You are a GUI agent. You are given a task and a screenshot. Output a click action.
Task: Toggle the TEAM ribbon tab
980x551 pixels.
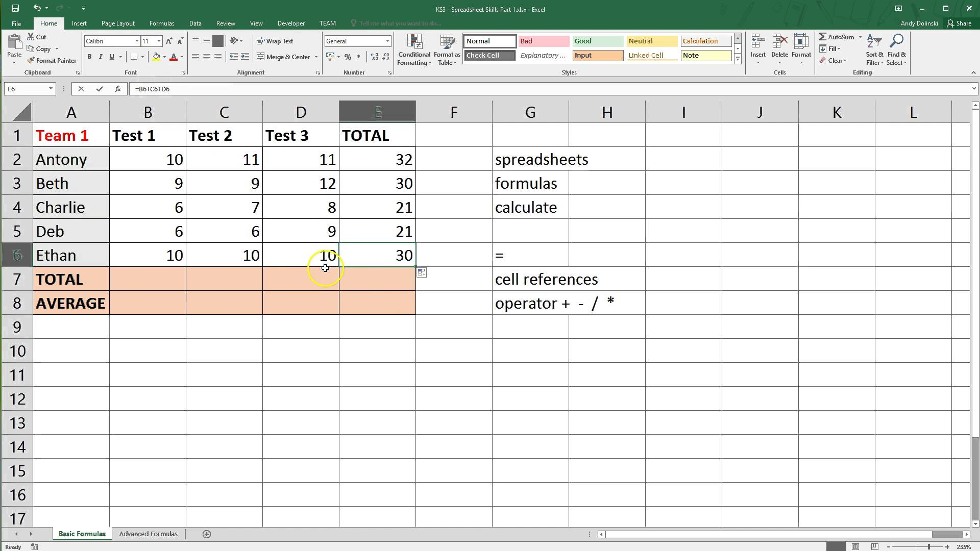pos(327,23)
